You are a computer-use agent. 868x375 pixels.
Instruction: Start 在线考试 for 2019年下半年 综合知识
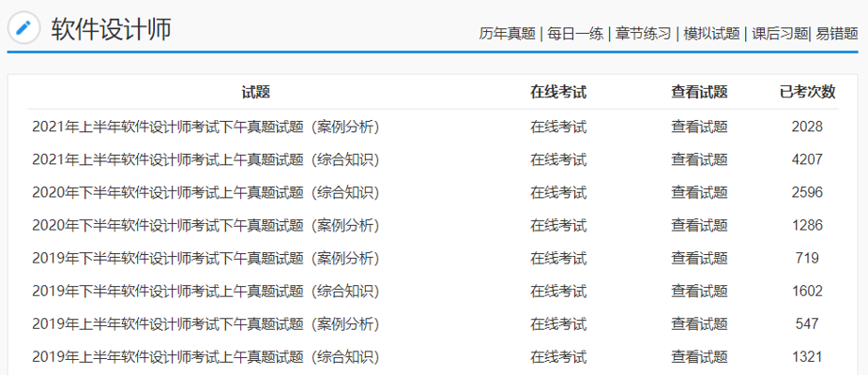[558, 291]
